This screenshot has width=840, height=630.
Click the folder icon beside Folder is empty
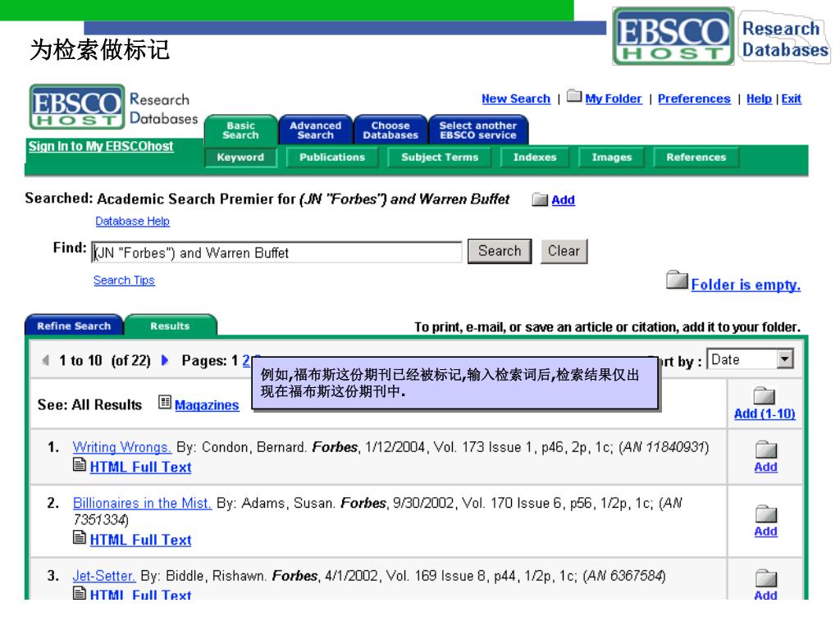click(x=677, y=280)
